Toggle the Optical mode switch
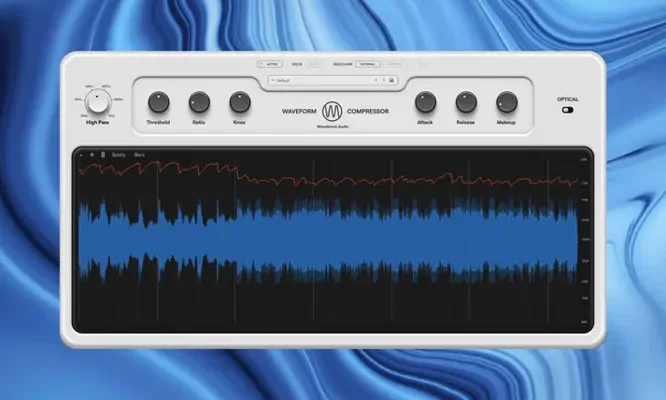Image resolution: width=666 pixels, height=400 pixels. [567, 110]
